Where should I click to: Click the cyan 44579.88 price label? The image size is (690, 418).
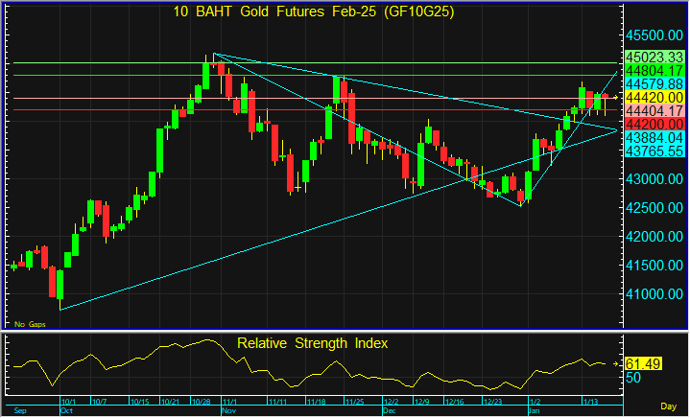point(654,84)
